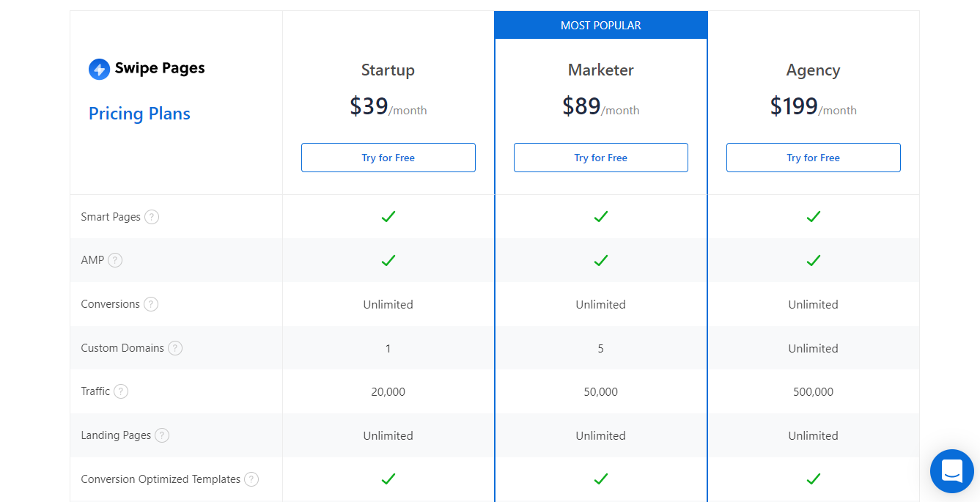980x502 pixels.
Task: Click the Landing Pages help icon
Action: [162, 435]
